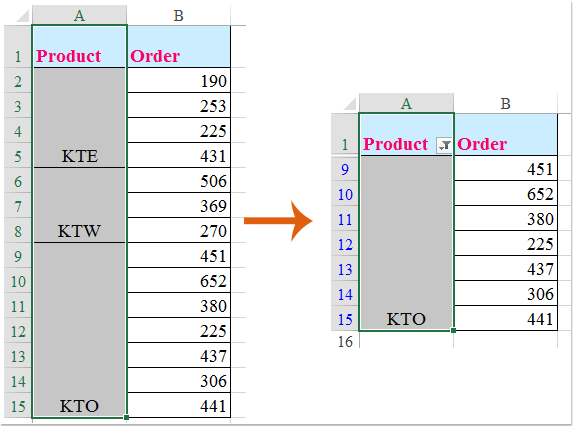Click the KTO merged cell in left sheet
The width and height of the screenshot is (573, 426).
(79, 330)
